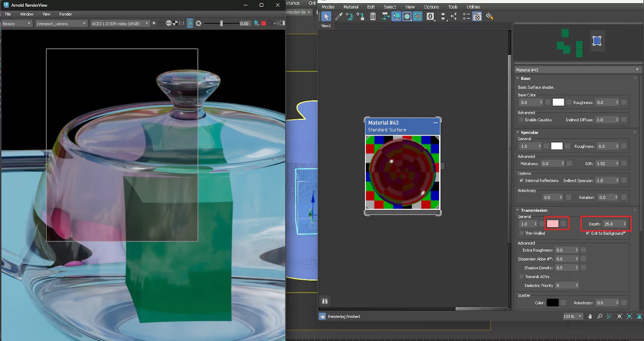Click the snapshot aperture icon in RenderView
The width and height of the screenshot is (644, 341).
[198, 23]
